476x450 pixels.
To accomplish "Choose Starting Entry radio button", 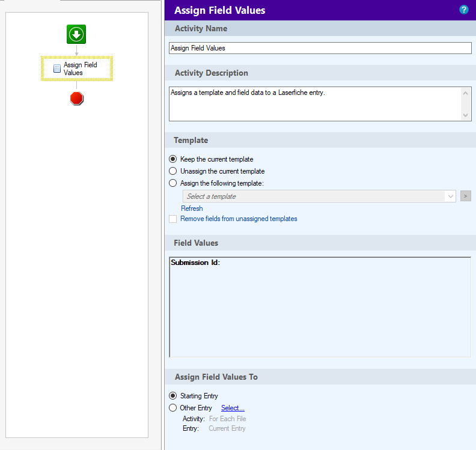I will tap(172, 396).
